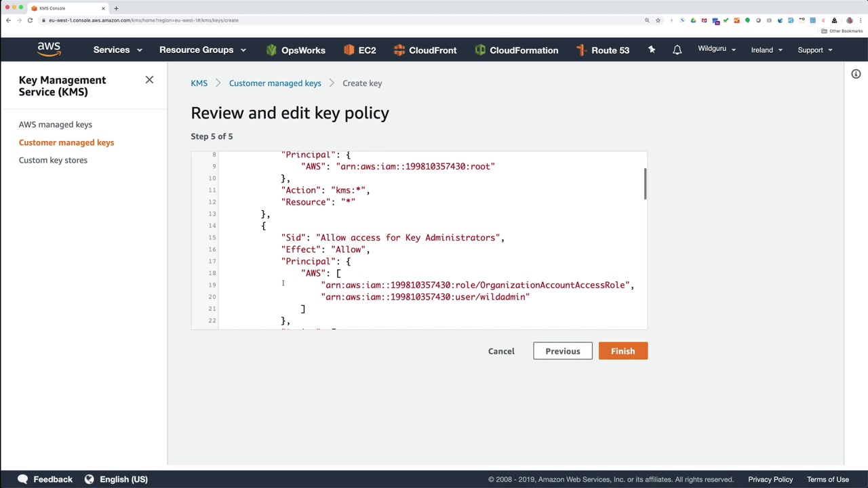Click the browser address bar URL
This screenshot has height=488, width=868.
[x=144, y=20]
